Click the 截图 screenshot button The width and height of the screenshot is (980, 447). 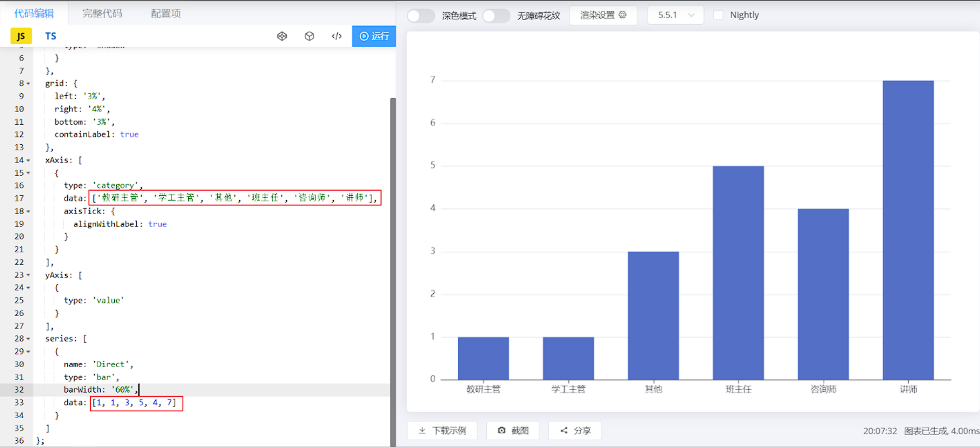pyautogui.click(x=513, y=430)
